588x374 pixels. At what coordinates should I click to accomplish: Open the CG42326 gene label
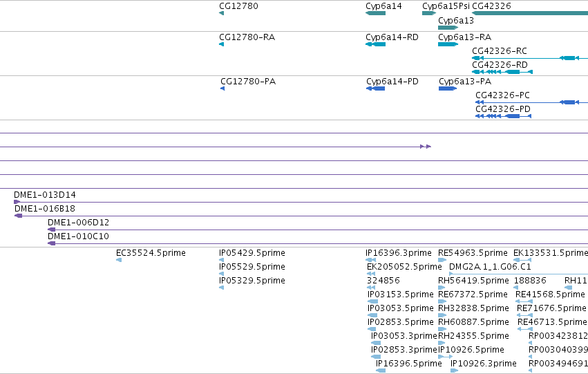point(491,6)
